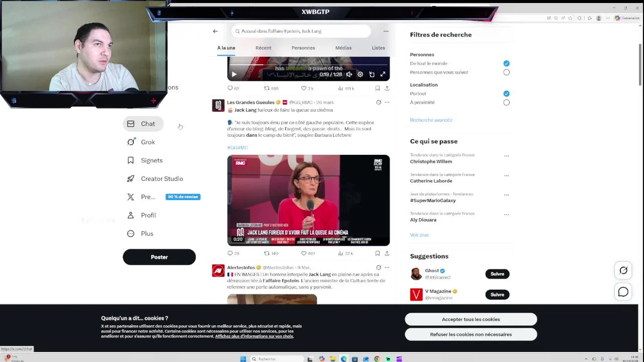Image resolution: width=644 pixels, height=362 pixels.
Task: Switch to the Récent tab
Action: 263,48
